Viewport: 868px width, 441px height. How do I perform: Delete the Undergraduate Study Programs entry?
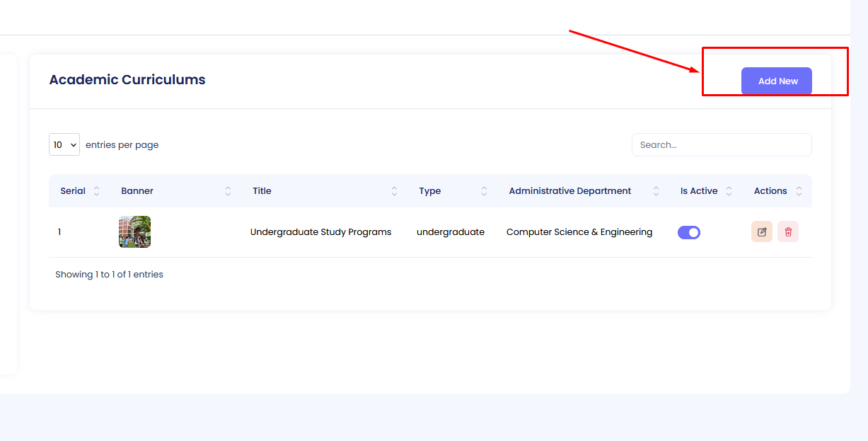coord(788,232)
